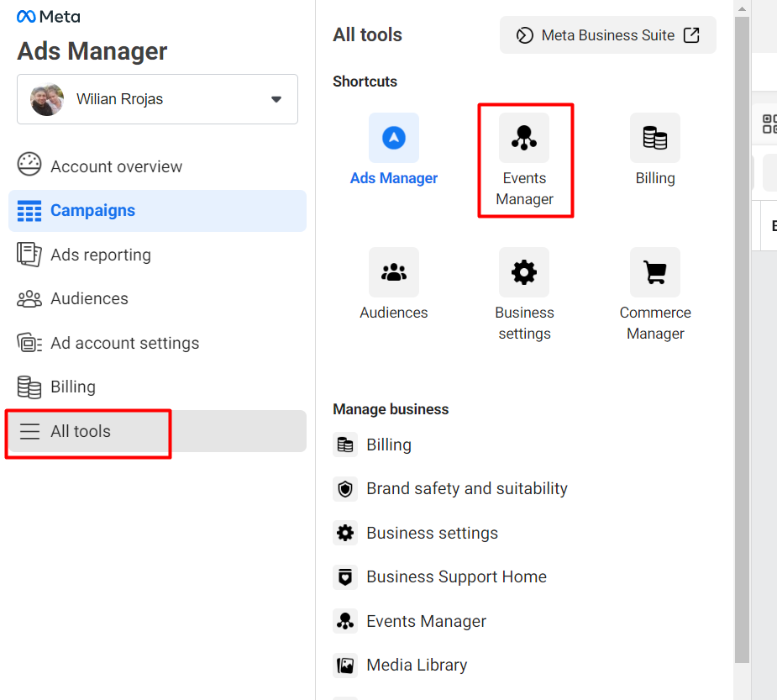
Task: Click the "Manage business" section heading
Action: (x=391, y=409)
